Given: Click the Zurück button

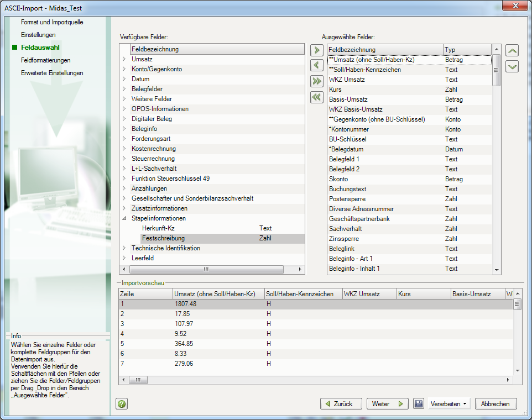Looking at the screenshot, I should pos(341,404).
